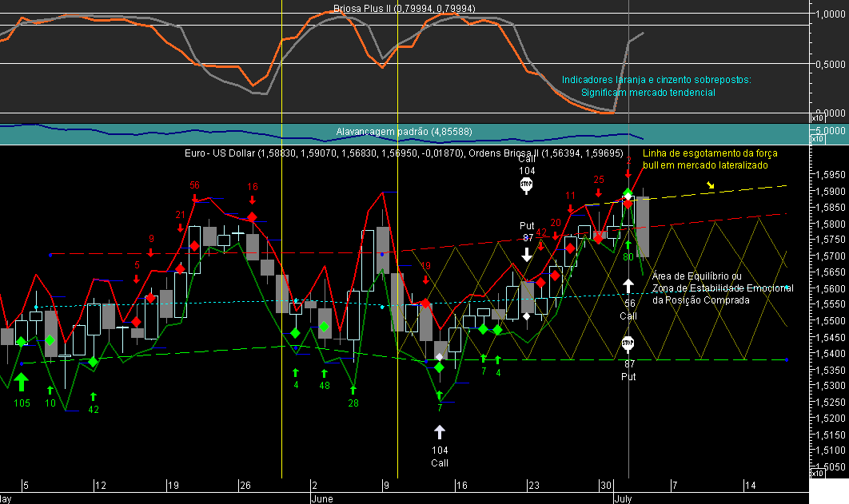Click green label 105
This screenshot has width=849, height=504.
(x=22, y=403)
